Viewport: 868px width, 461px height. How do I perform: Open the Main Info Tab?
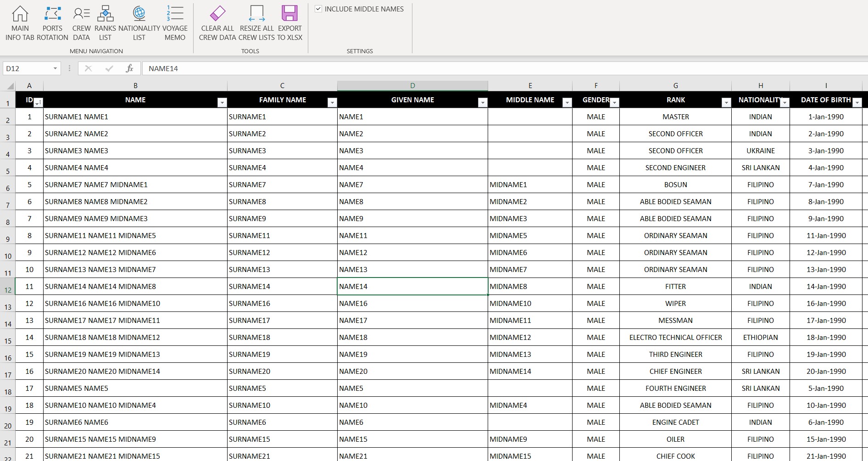pyautogui.click(x=20, y=23)
